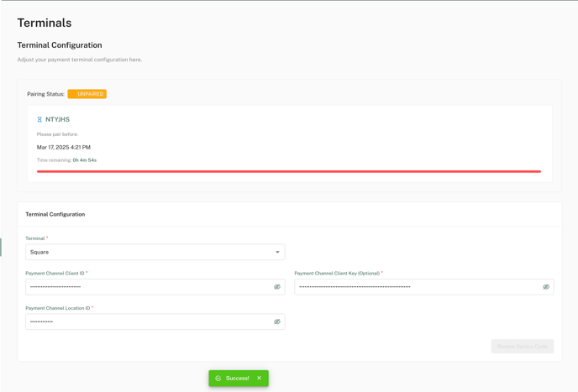Click the Terminal dropdown arrow
Screen dimensions: 578x392
pyautogui.click(x=277, y=252)
